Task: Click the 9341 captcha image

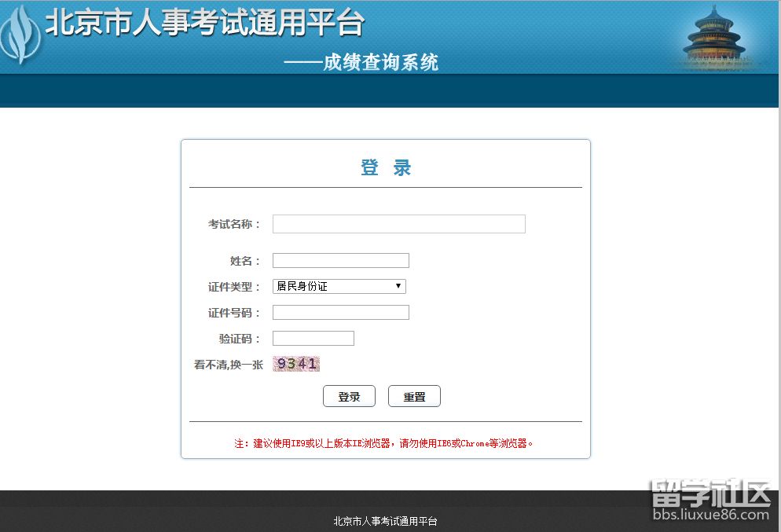Action: [296, 364]
